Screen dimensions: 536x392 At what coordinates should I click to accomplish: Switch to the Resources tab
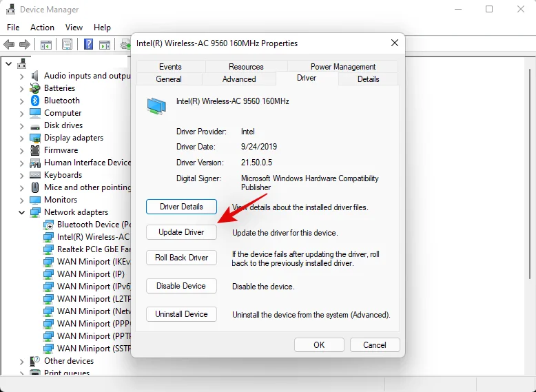(246, 66)
